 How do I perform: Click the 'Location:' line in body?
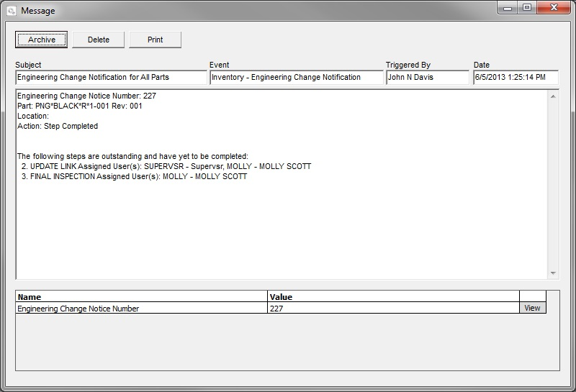click(x=33, y=116)
